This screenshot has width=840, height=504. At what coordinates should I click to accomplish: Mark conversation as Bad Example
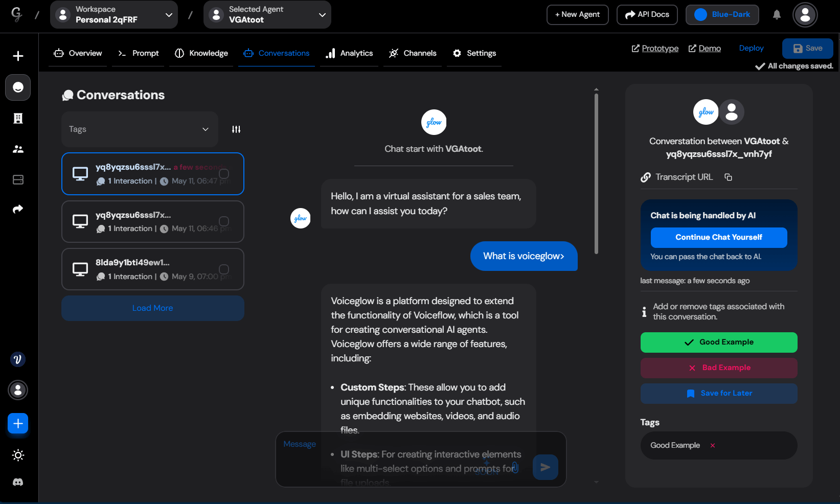719,368
